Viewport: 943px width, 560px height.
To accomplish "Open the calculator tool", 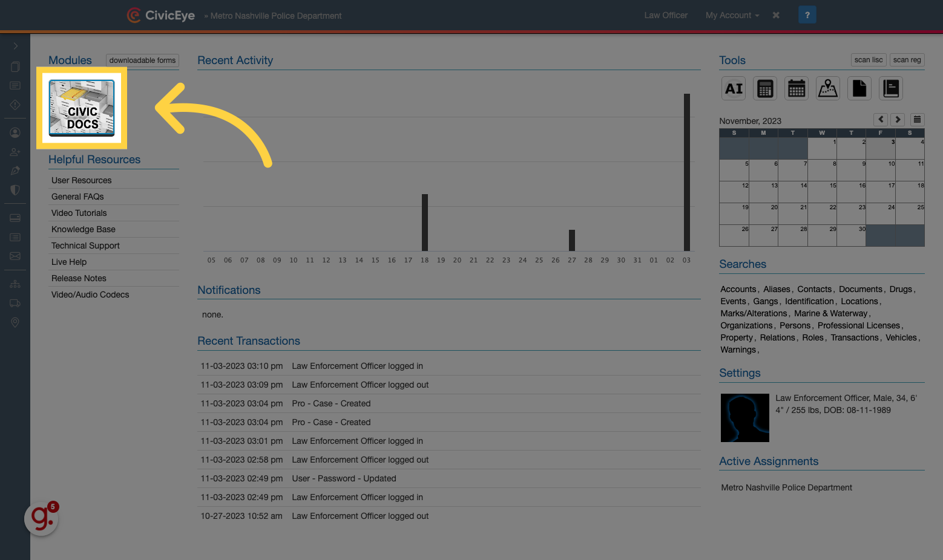I will 765,88.
